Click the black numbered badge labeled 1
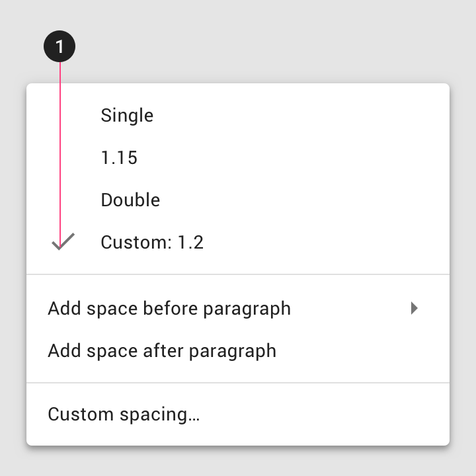Image resolution: width=476 pixels, height=476 pixels. [59, 47]
